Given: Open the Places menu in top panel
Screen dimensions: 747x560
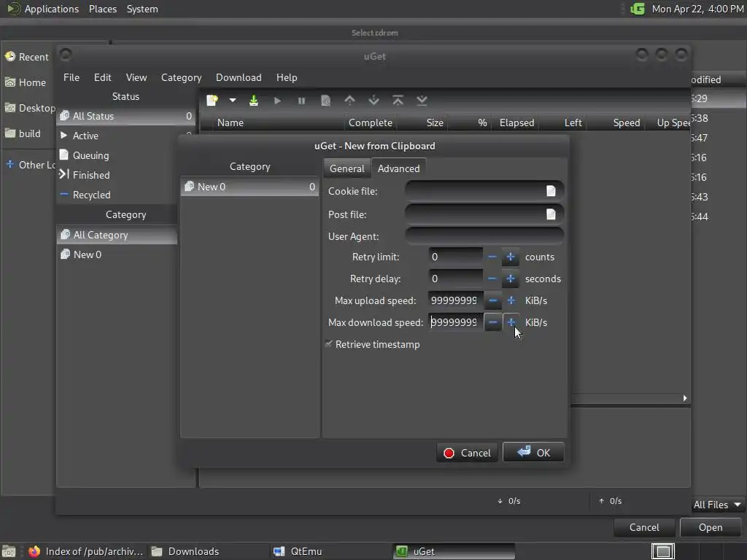Looking at the screenshot, I should [x=102, y=9].
